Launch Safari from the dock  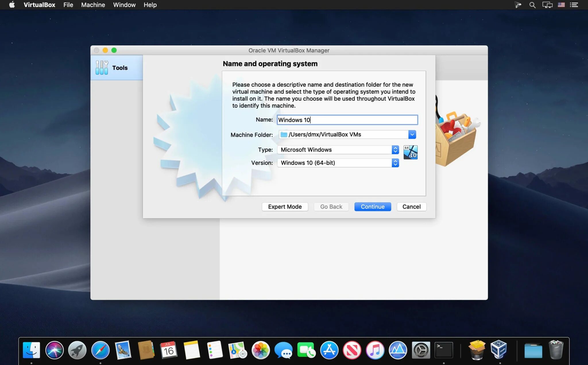(x=100, y=350)
